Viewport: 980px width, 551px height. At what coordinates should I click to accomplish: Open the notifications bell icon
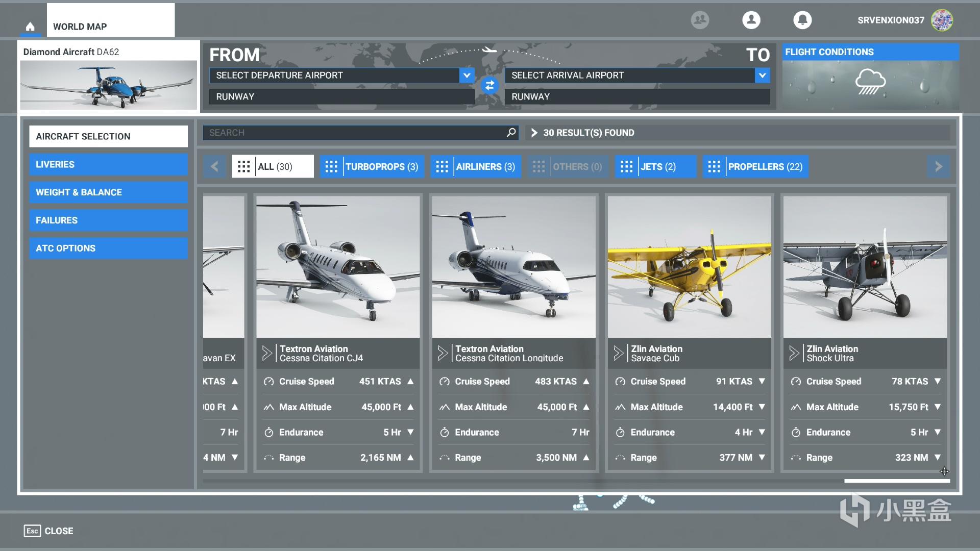pyautogui.click(x=802, y=20)
